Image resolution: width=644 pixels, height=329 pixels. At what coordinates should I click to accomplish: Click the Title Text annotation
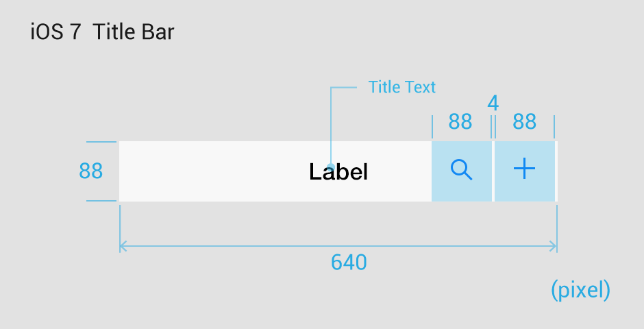coord(401,87)
